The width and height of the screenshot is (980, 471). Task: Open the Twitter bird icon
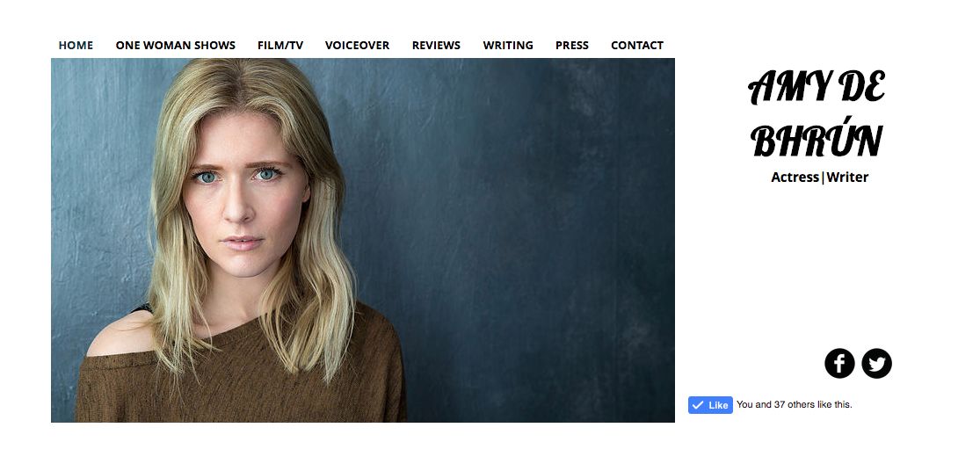[877, 364]
